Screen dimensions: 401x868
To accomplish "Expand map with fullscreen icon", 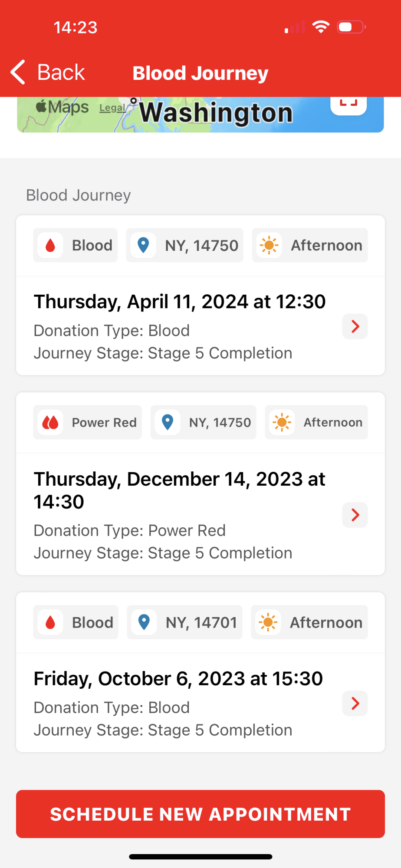I will tap(348, 104).
